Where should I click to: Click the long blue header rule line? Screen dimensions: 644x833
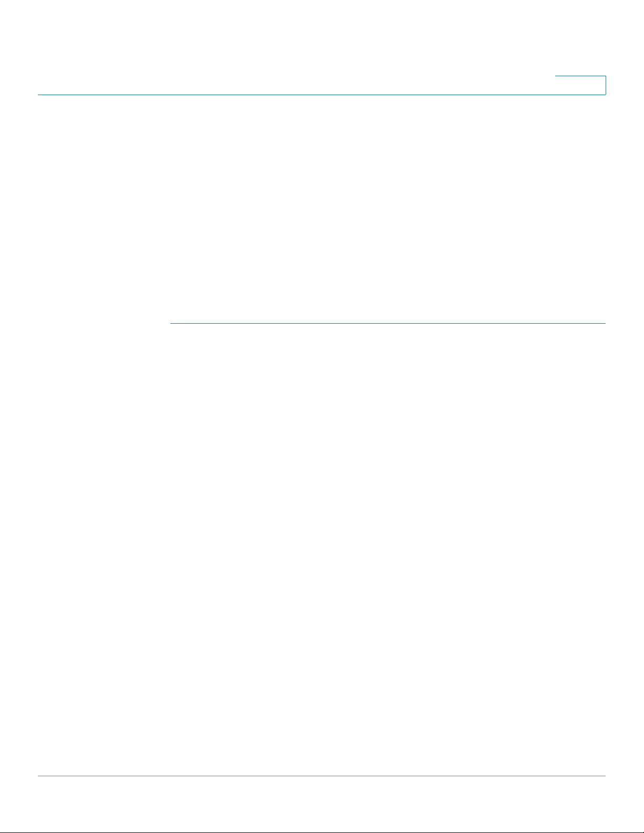pos(322,95)
